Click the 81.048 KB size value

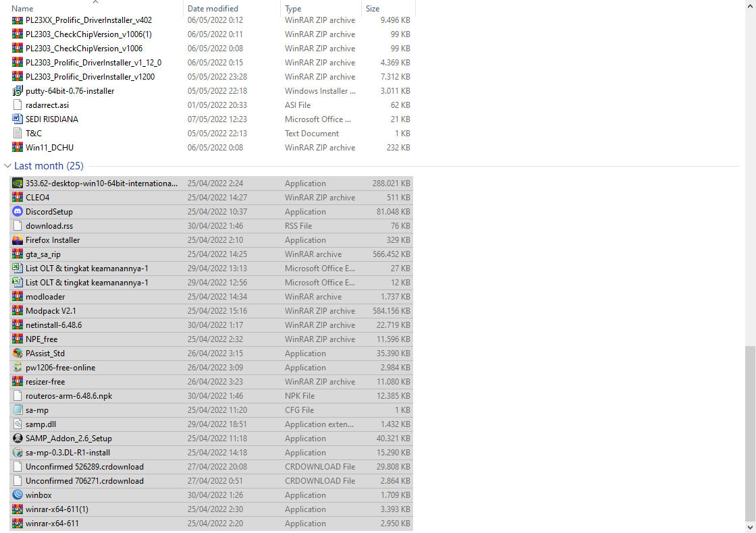(393, 212)
